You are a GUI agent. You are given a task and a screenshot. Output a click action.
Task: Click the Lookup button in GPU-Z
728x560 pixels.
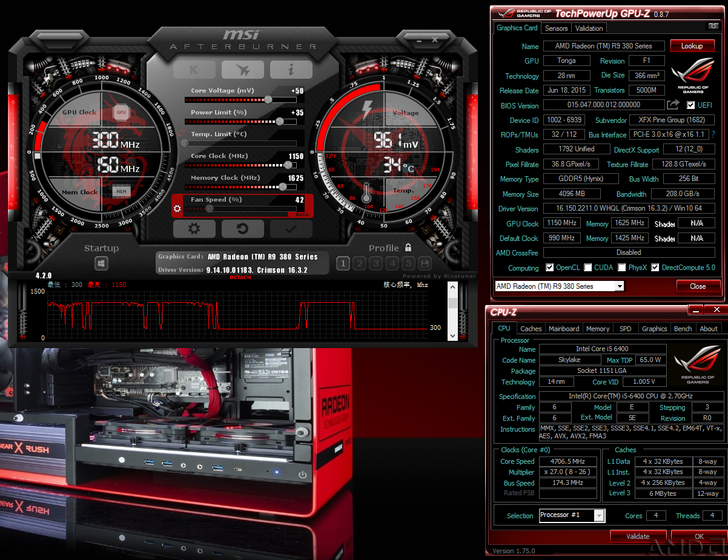(692, 46)
